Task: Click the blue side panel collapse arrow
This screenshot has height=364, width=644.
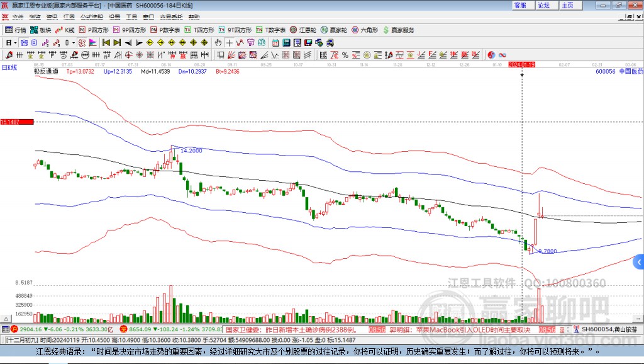Action: click(x=639, y=262)
